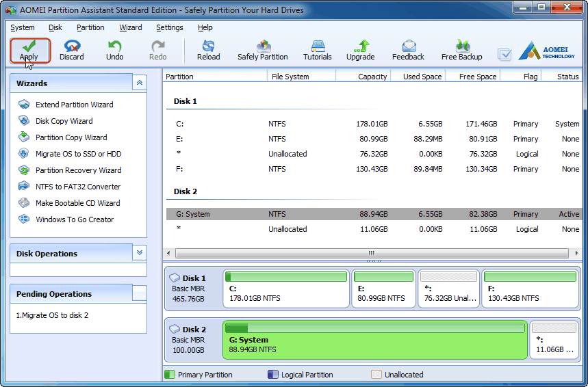Expand the Disk Operations panel

point(140,253)
